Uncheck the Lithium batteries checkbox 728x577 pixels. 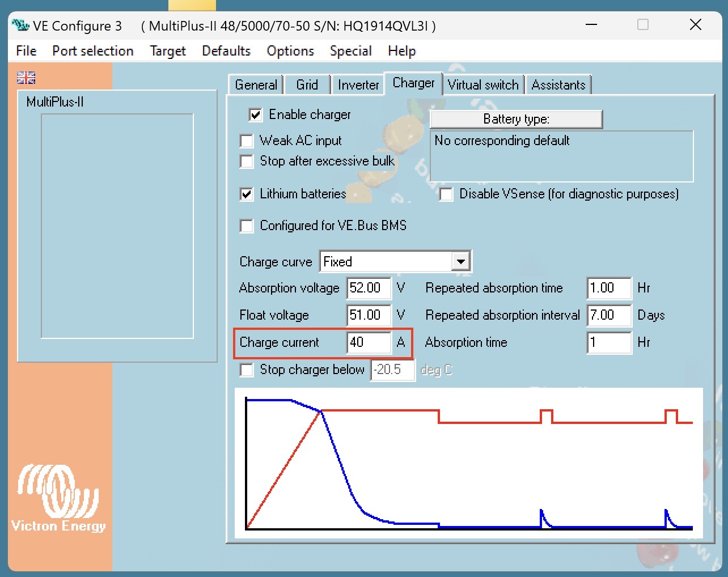pyautogui.click(x=247, y=194)
